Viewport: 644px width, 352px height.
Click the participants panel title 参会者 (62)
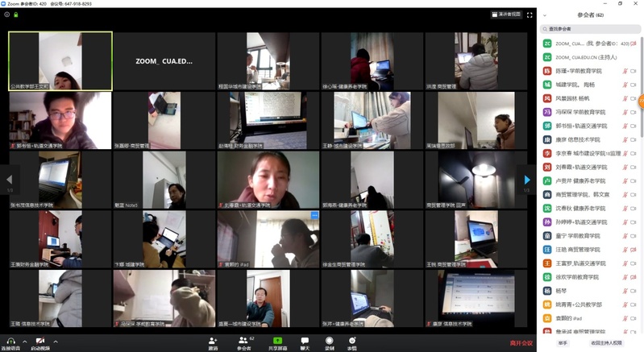point(590,15)
